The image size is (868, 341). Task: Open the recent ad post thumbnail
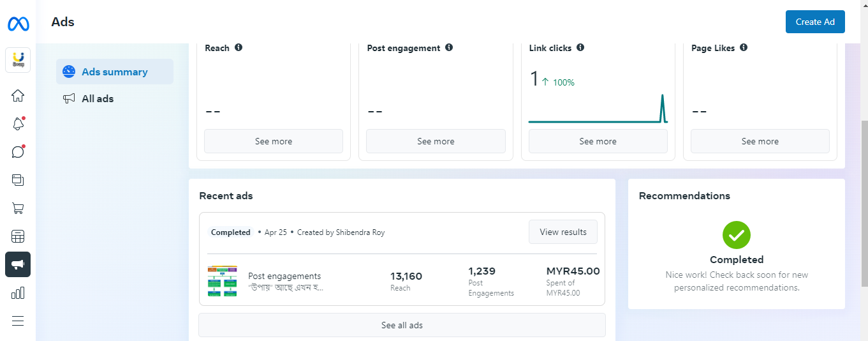(222, 281)
